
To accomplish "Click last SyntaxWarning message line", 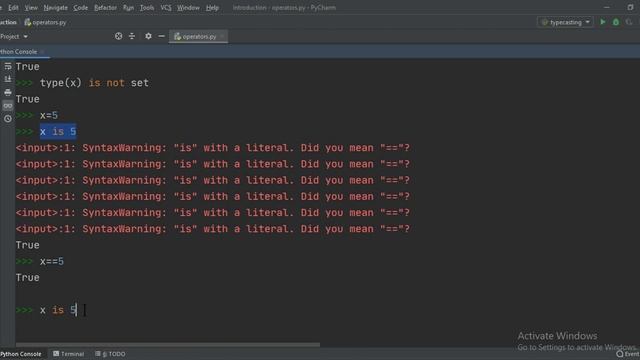I will pyautogui.click(x=213, y=229).
